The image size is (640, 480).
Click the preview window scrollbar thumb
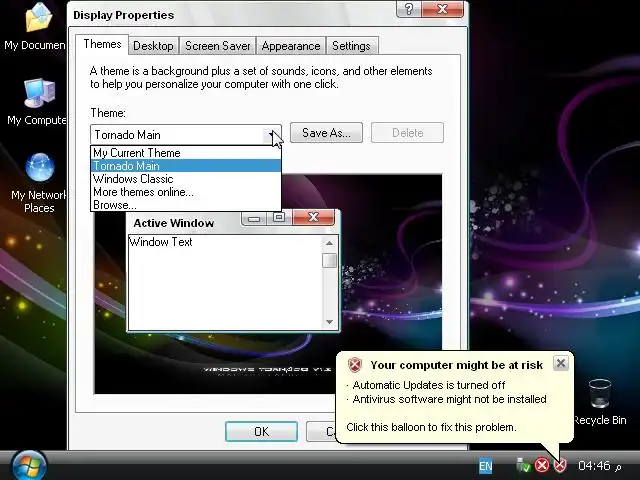coord(329,260)
